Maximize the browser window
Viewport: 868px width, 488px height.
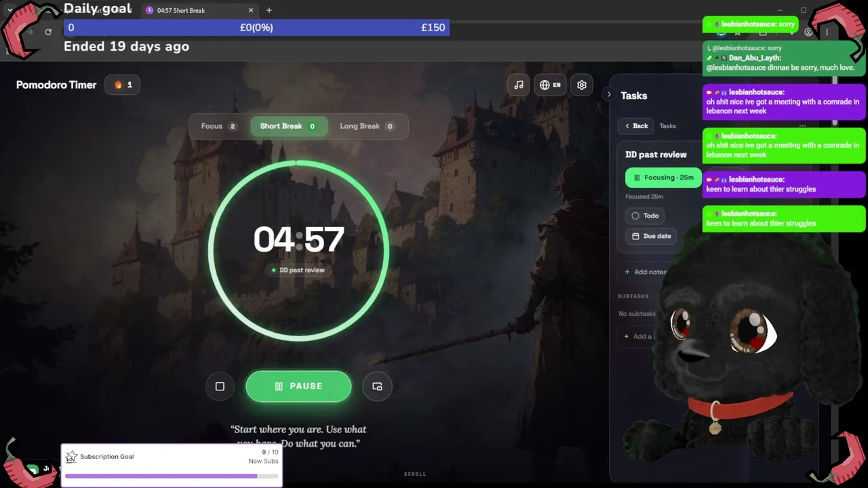pos(804,10)
